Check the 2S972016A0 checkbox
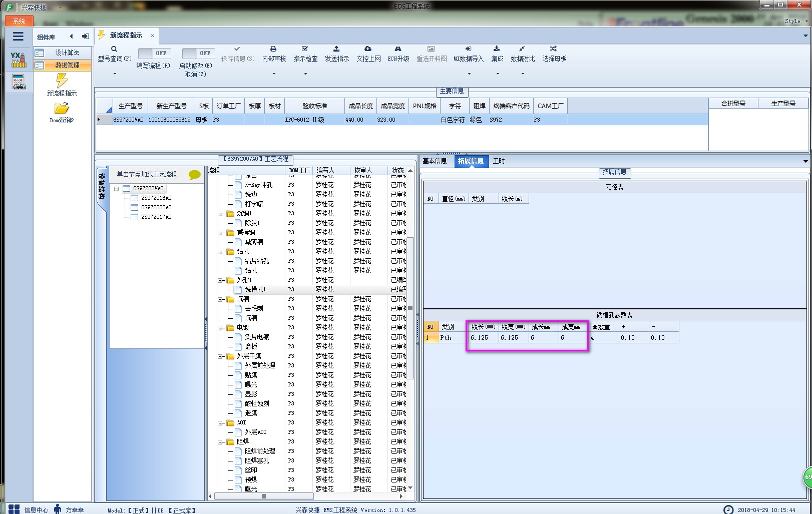 tap(134, 198)
